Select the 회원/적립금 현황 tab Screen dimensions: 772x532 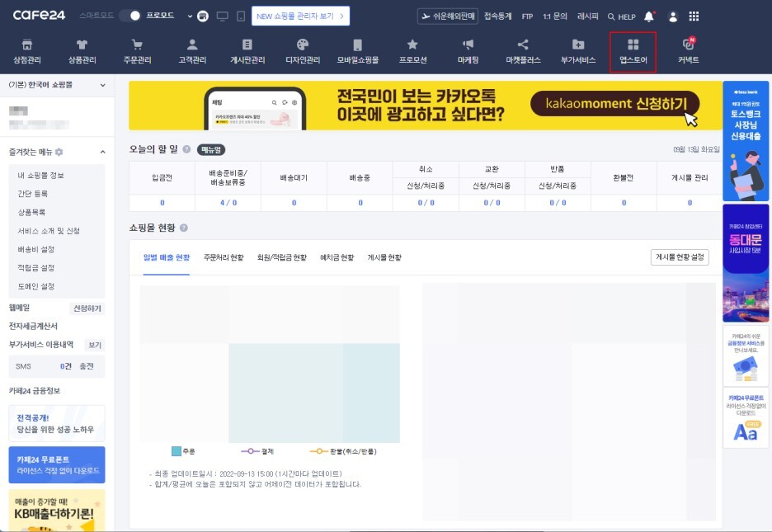(x=281, y=257)
